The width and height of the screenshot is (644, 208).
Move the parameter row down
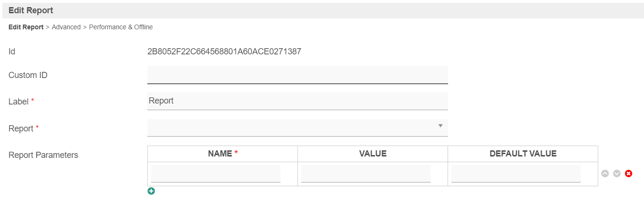[x=617, y=173]
